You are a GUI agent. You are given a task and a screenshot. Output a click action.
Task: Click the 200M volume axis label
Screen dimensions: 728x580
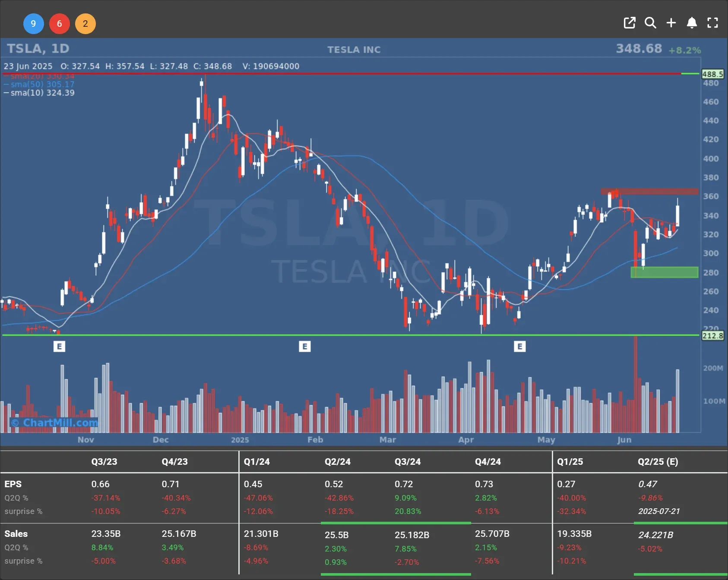pos(713,368)
